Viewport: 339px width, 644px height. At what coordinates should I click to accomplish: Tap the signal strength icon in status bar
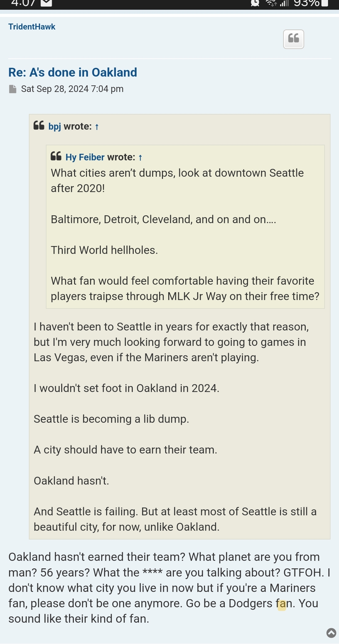(284, 3)
